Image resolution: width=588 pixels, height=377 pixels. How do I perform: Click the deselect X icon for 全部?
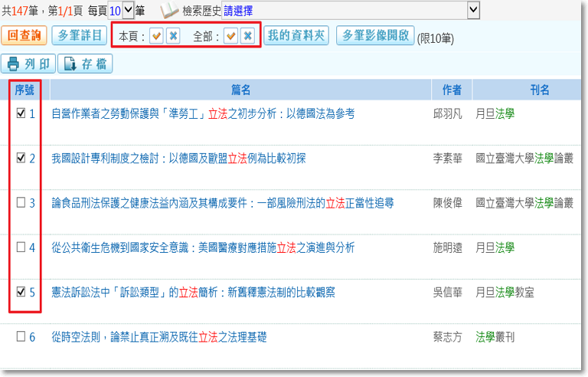247,37
